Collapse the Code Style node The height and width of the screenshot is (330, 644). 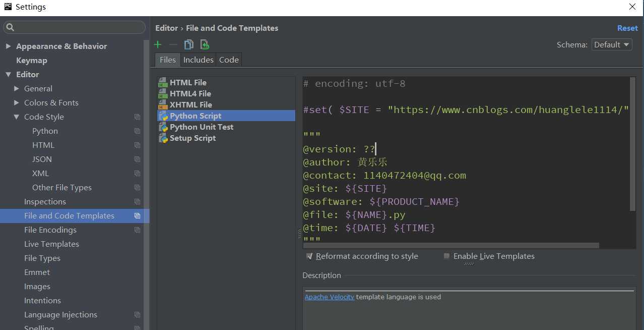click(x=17, y=117)
